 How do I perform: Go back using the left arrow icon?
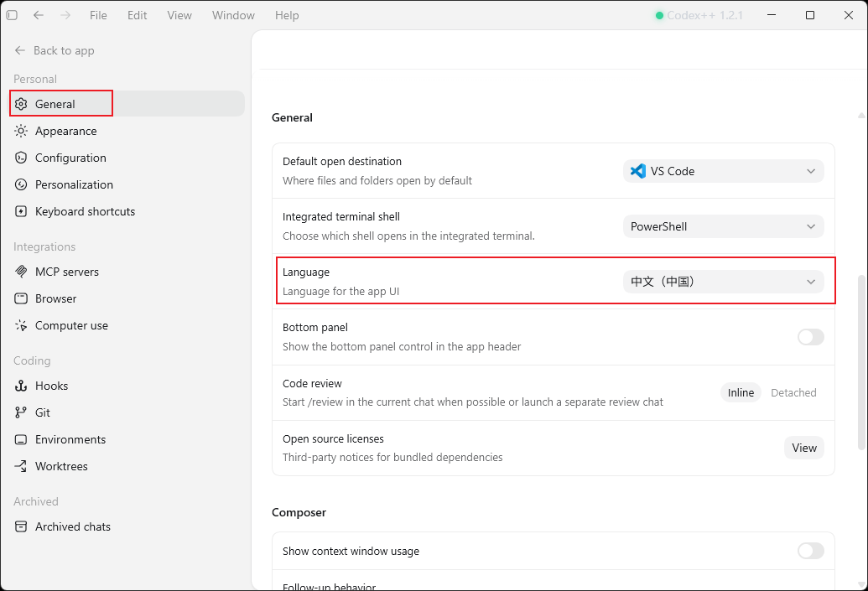(39, 15)
